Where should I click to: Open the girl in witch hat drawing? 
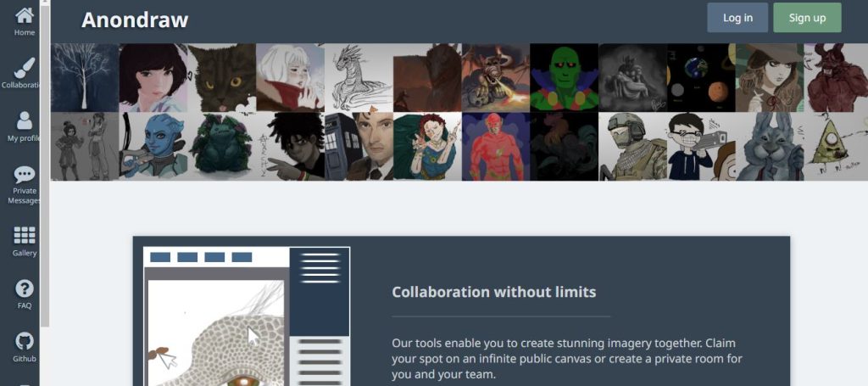pyautogui.click(x=770, y=77)
